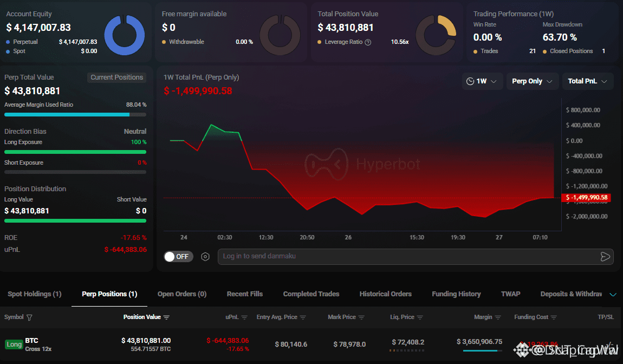Open the Open Orders (0) tab
The image size is (623, 364).
pos(182,294)
